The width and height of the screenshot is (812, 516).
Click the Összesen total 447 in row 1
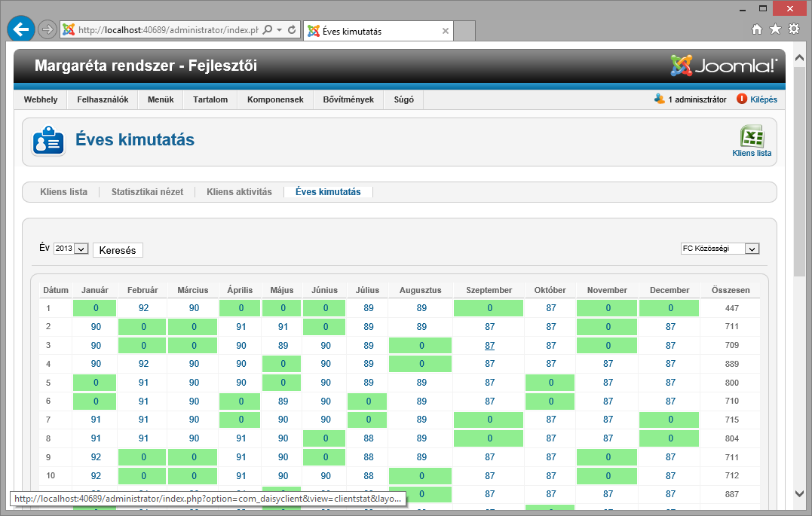[x=732, y=308]
